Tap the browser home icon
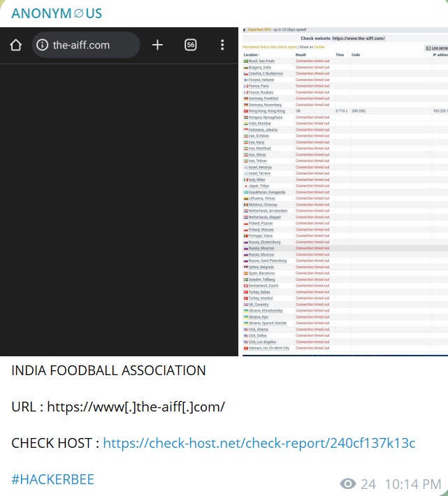 (15, 45)
